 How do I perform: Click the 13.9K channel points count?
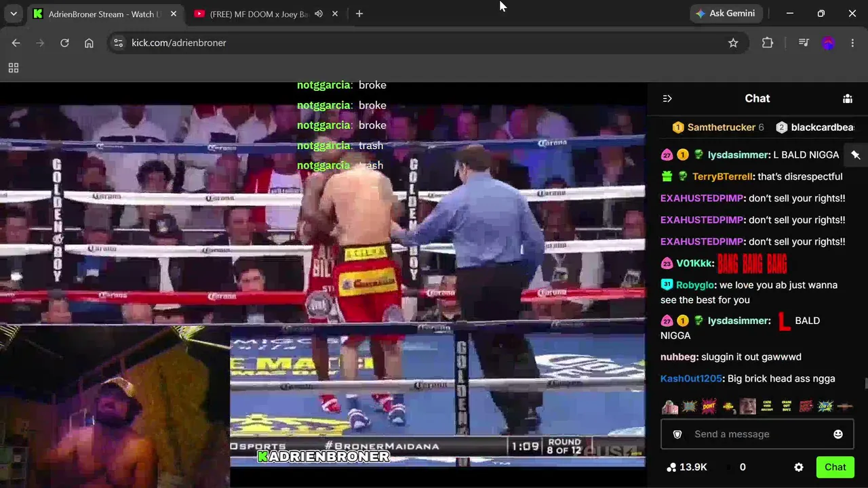(693, 467)
